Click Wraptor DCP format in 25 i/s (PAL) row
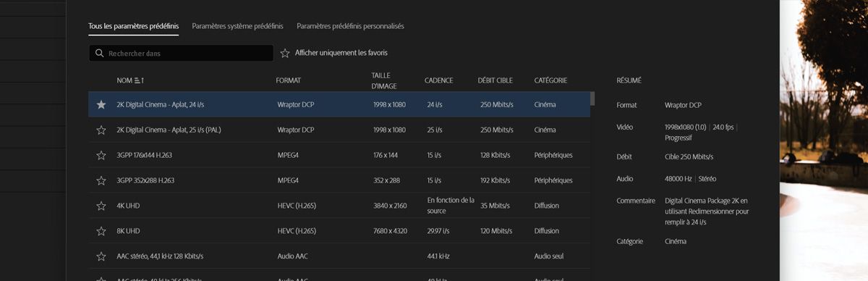The height and width of the screenshot is (281, 868). (x=296, y=130)
